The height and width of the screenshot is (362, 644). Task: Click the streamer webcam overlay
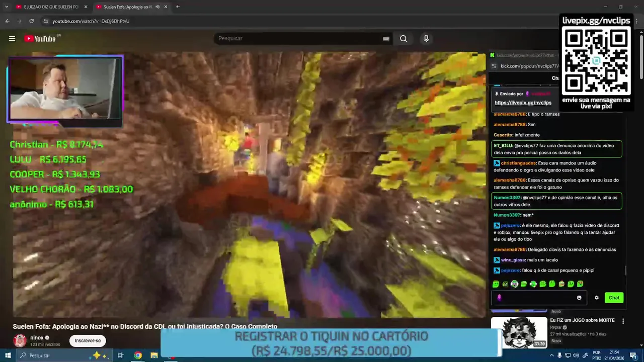65,89
